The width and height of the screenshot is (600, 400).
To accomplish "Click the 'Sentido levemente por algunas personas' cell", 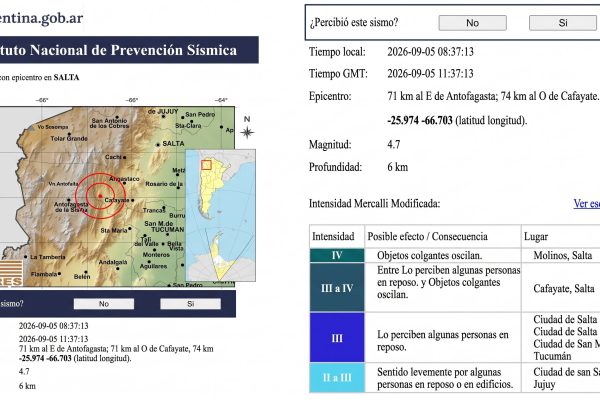I will (x=445, y=378).
